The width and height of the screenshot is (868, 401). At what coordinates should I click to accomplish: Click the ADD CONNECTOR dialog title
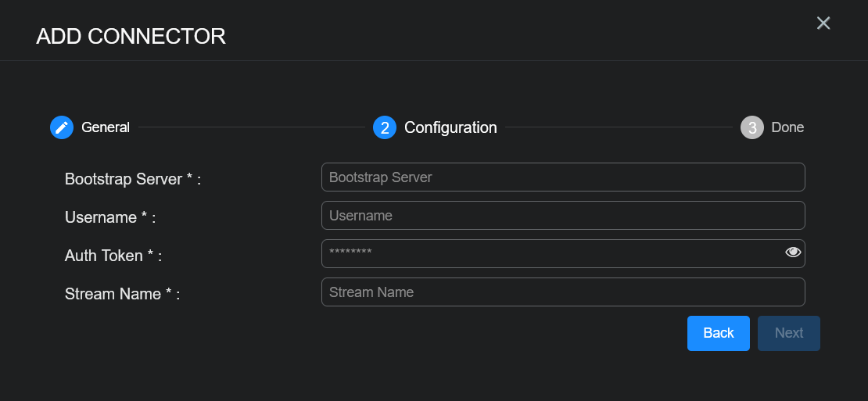point(131,36)
